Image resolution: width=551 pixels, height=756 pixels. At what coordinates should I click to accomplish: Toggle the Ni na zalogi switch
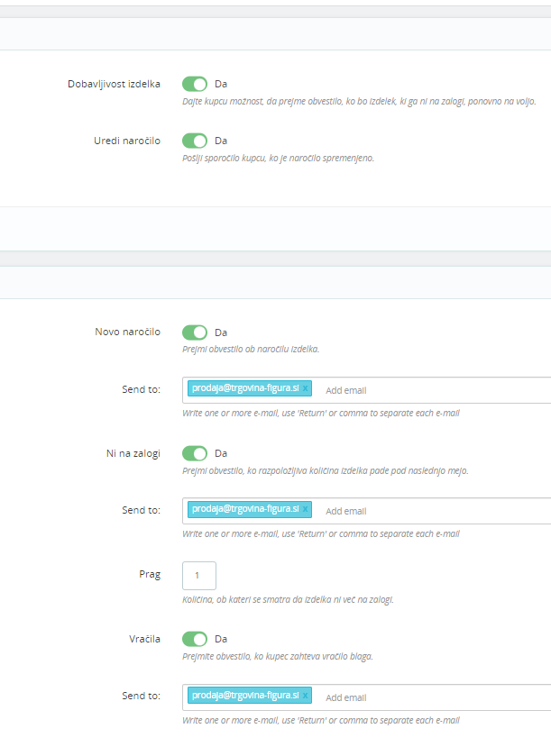coord(195,452)
